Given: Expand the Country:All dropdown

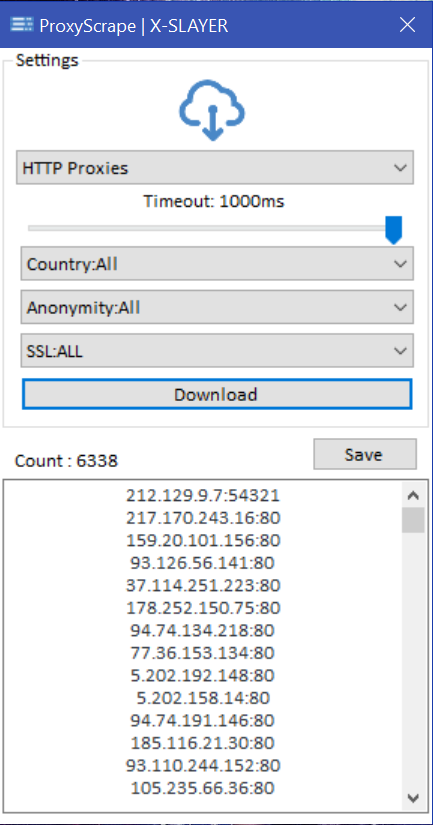Looking at the screenshot, I should [217, 264].
